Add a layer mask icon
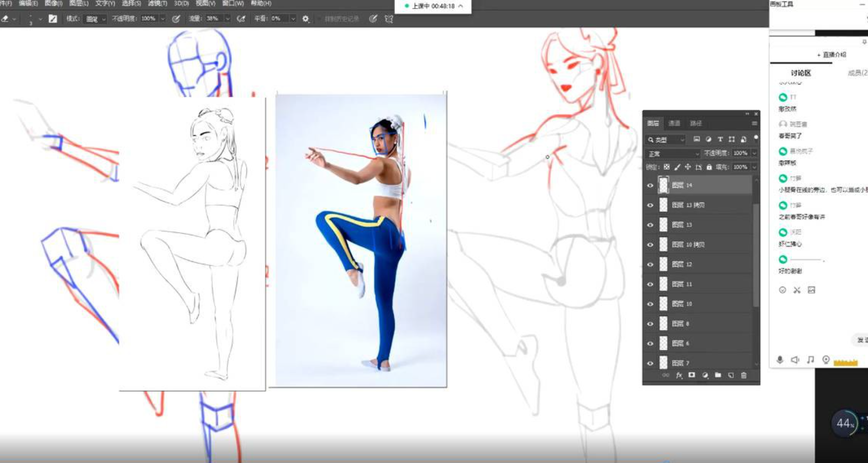 691,375
